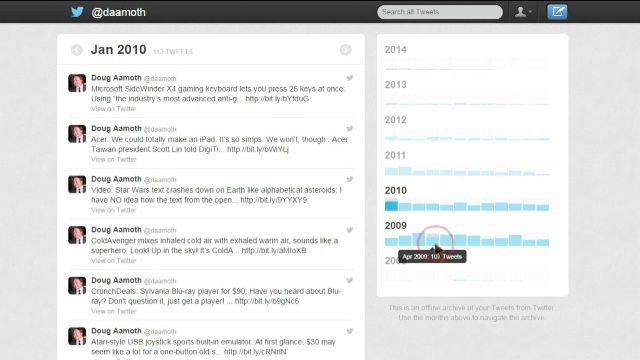The height and width of the screenshot is (360, 640).
Task: View on Twitter for Star Wars tweet
Action: click(x=113, y=210)
